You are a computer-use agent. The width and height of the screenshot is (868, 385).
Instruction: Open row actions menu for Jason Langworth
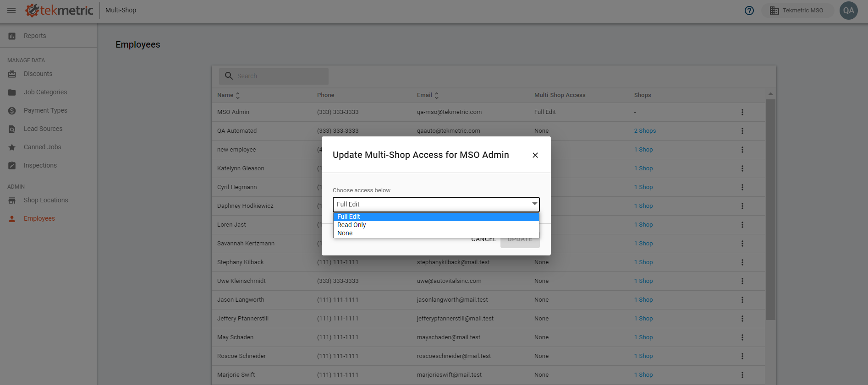[742, 300]
